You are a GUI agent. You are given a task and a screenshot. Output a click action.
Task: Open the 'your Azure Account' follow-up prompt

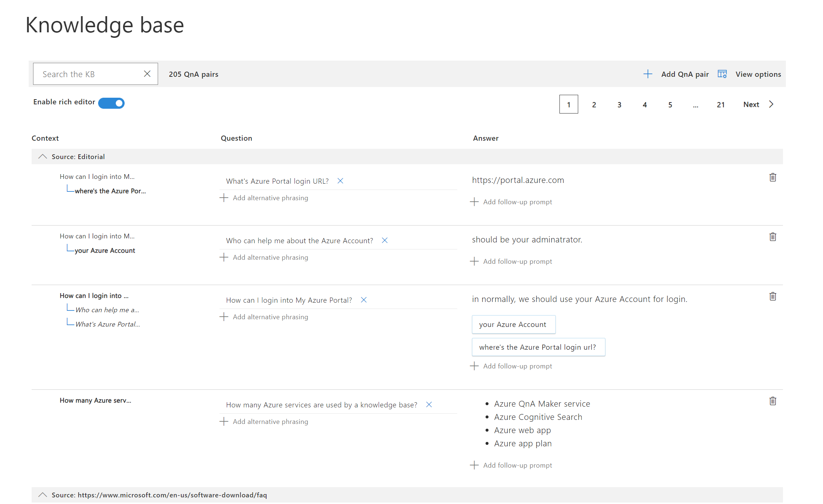(514, 324)
